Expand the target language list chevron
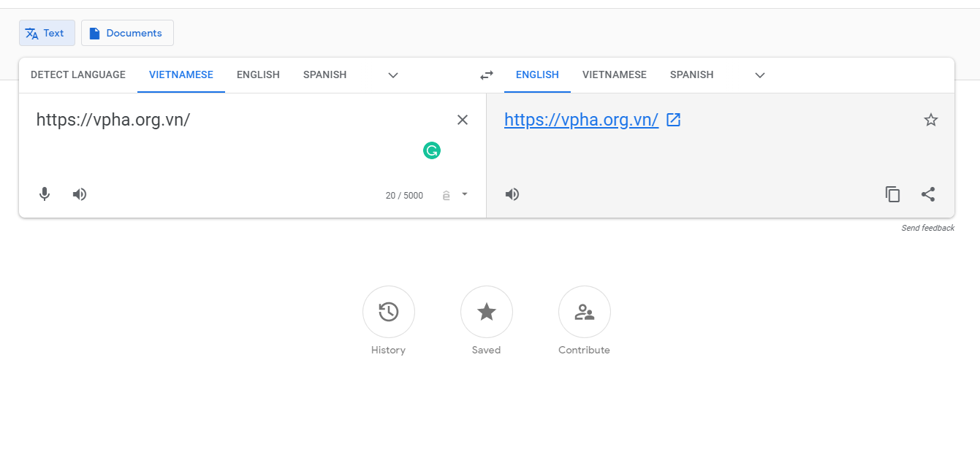980x471 pixels. click(x=760, y=75)
